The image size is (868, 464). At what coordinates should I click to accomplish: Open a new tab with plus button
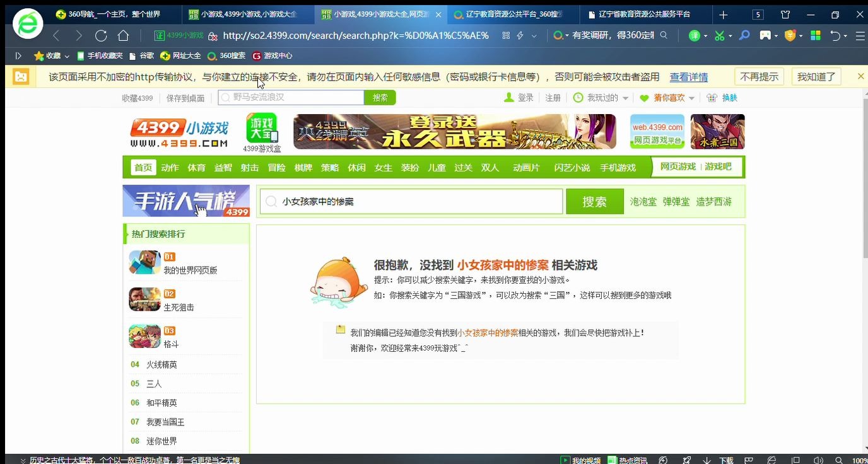(x=724, y=14)
